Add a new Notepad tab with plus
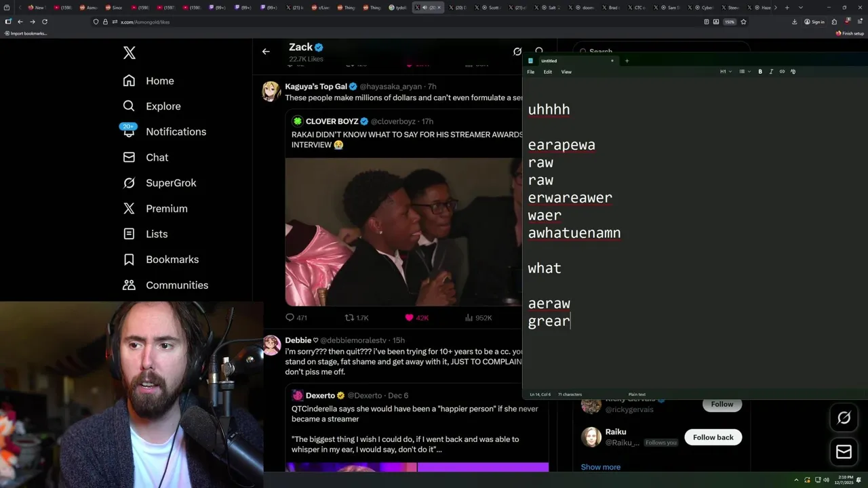Viewport: 868px width, 488px height. pyautogui.click(x=627, y=61)
